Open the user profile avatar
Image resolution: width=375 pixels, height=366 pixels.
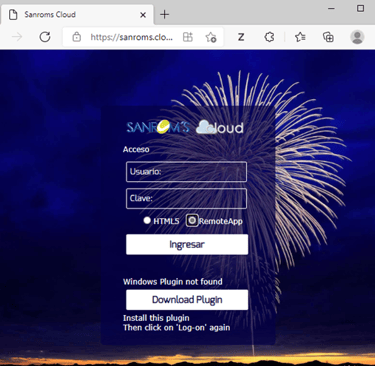[357, 37]
